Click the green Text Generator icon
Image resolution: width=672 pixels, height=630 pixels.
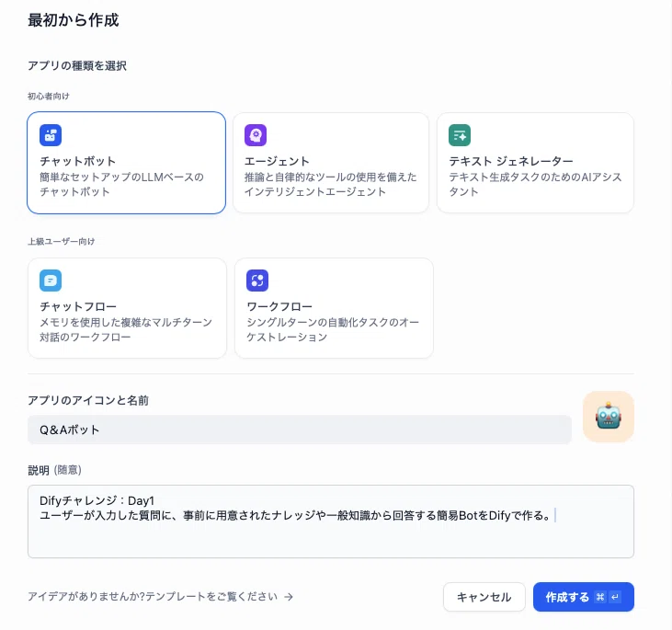(x=460, y=135)
